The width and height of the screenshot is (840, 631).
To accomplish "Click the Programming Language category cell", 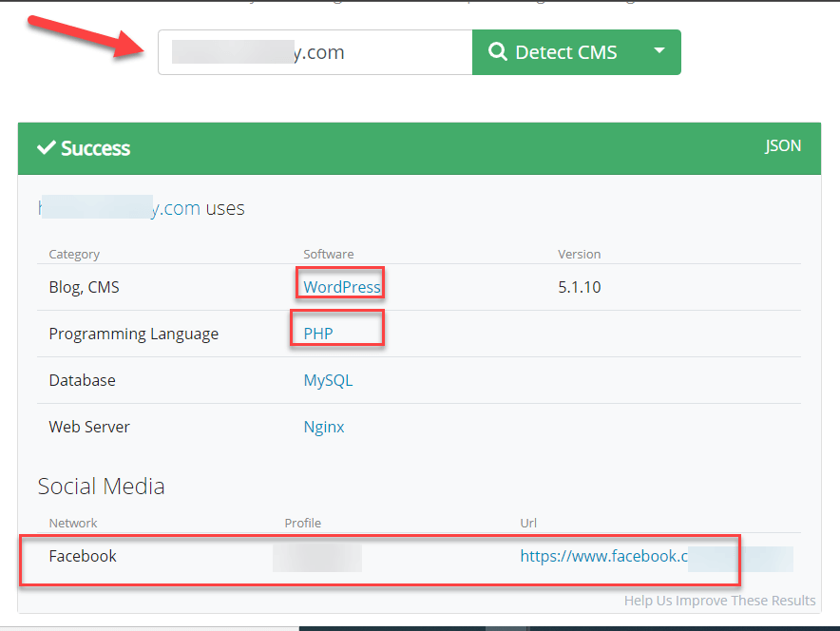I will pyautogui.click(x=133, y=334).
